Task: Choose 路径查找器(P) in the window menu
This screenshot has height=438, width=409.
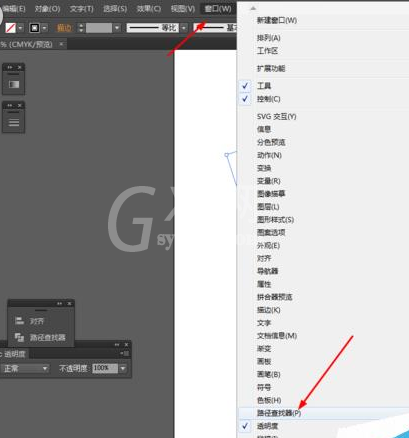Action: (323, 413)
